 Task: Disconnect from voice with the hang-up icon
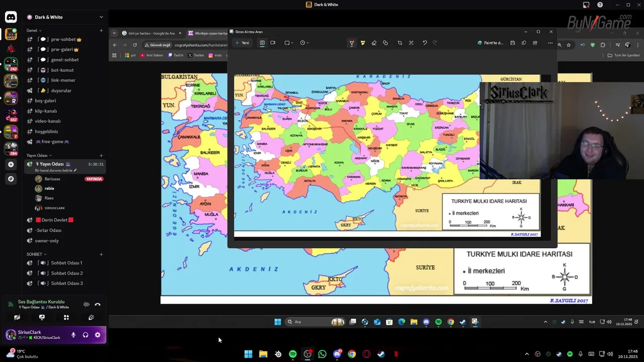click(x=98, y=304)
